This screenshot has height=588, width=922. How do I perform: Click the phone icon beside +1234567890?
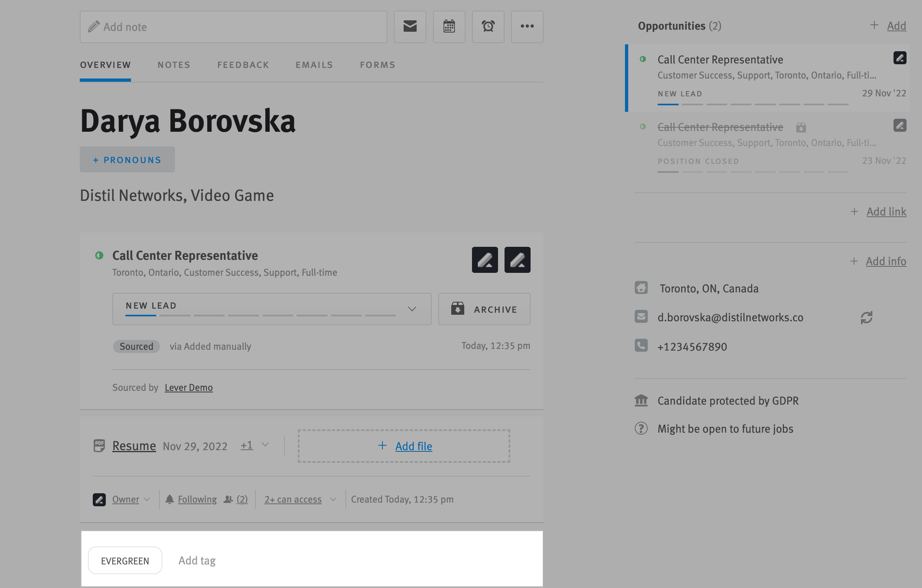(x=641, y=346)
